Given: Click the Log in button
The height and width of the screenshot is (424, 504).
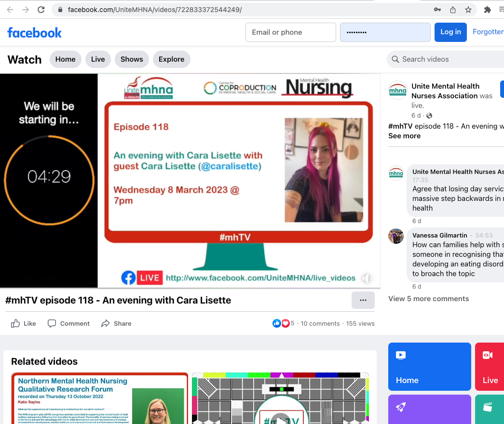Looking at the screenshot, I should 450,32.
